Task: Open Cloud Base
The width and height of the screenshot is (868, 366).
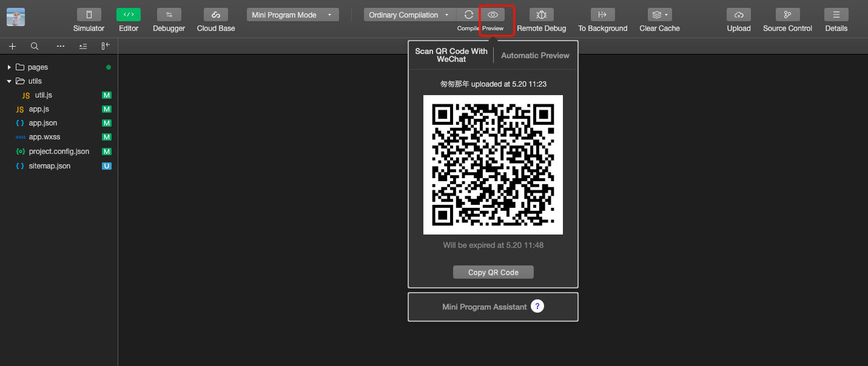Action: tap(216, 15)
